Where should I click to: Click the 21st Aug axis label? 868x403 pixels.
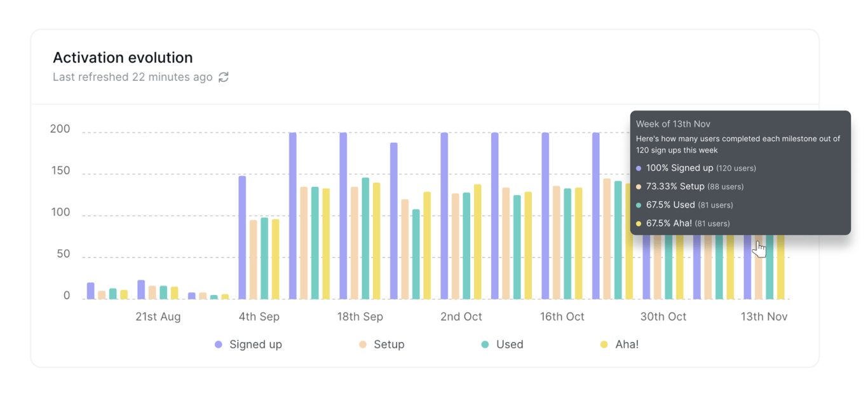click(158, 317)
